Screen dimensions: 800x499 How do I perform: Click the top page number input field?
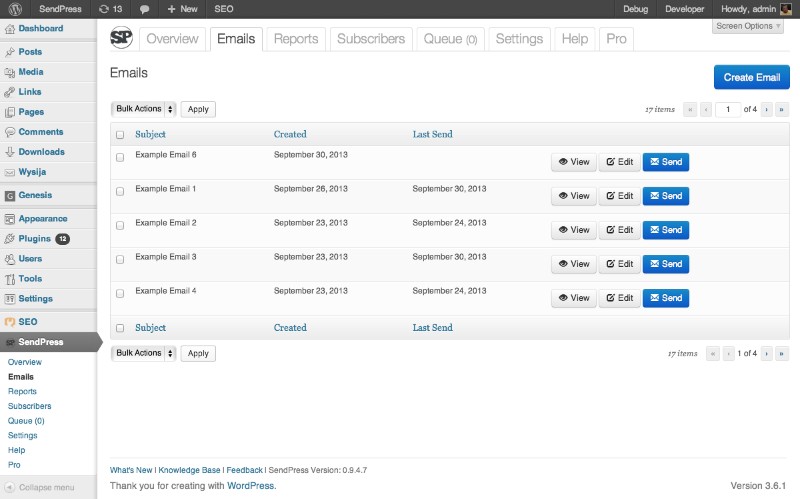point(728,110)
